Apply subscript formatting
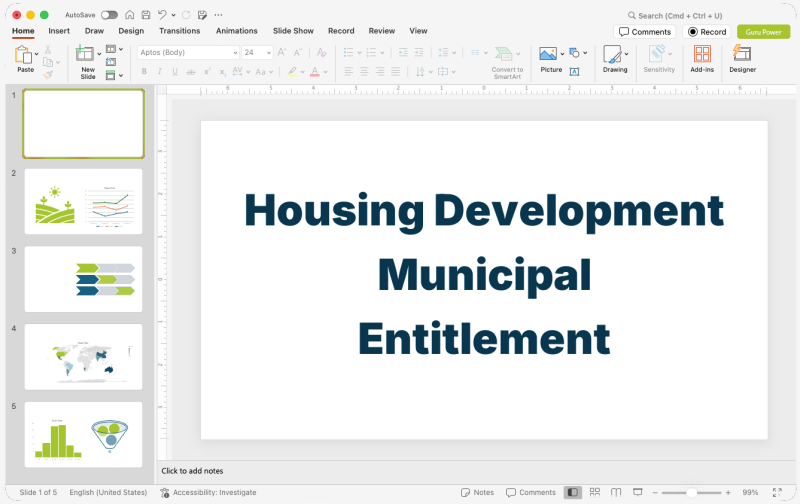The width and height of the screenshot is (800, 504). tap(222, 72)
